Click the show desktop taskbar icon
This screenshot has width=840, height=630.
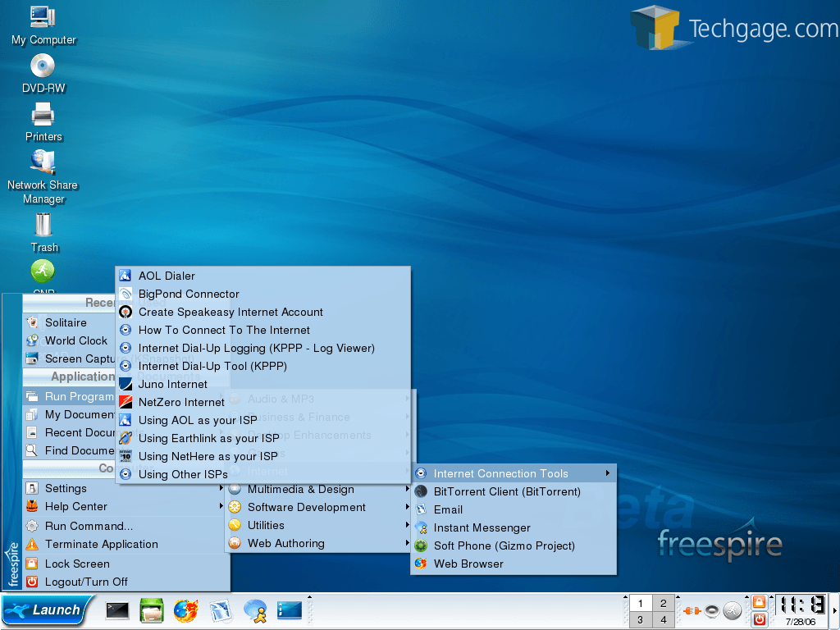pyautogui.click(x=290, y=610)
